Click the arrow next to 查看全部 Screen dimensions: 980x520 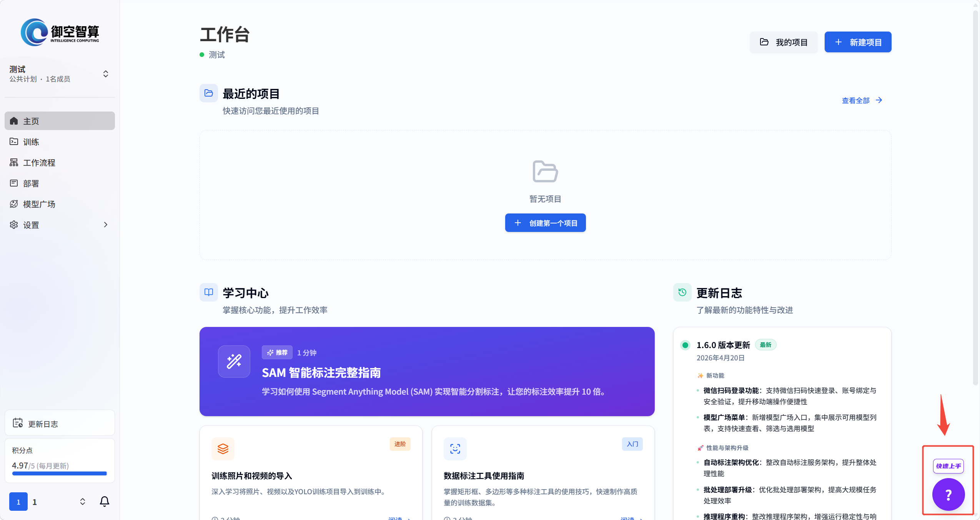pos(879,100)
